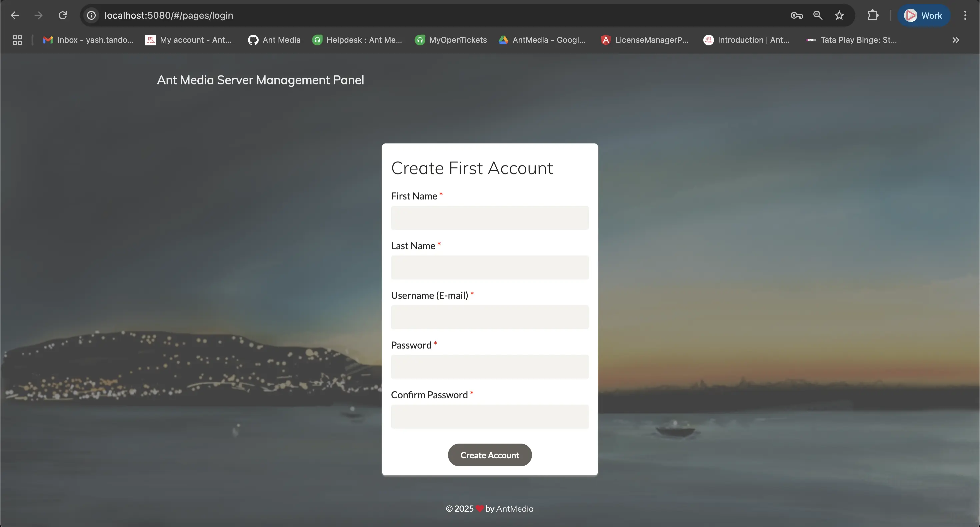Open the Extensions puzzle icon
Screen dimensions: 980x527
pyautogui.click(x=873, y=15)
